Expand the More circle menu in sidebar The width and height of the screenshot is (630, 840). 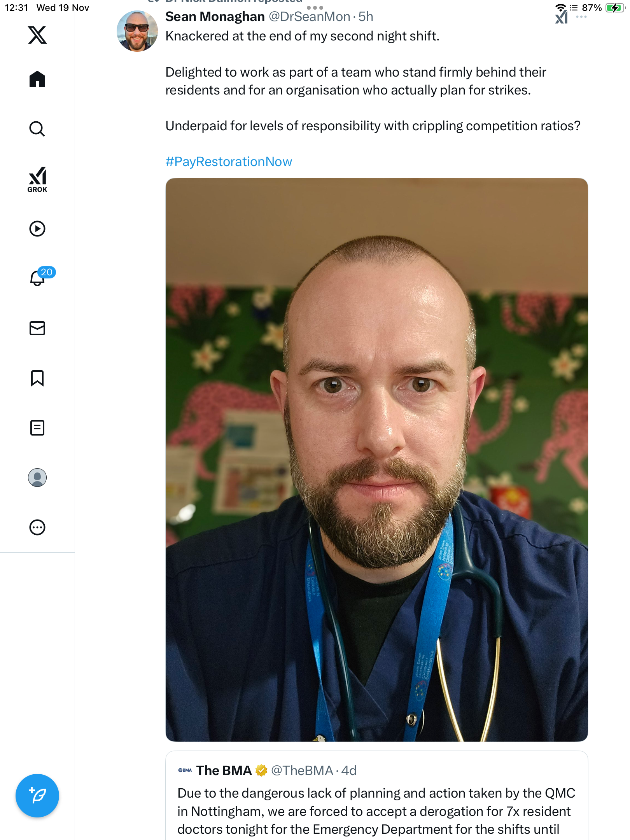click(37, 527)
